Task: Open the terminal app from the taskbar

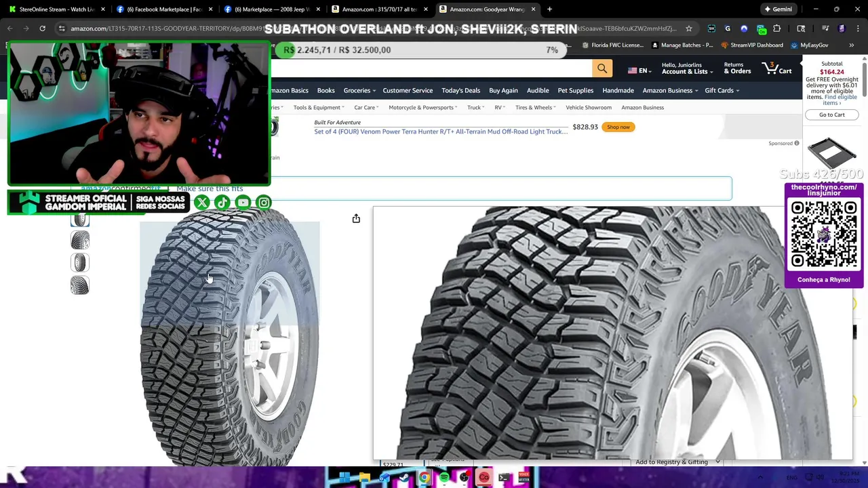Action: tap(504, 478)
